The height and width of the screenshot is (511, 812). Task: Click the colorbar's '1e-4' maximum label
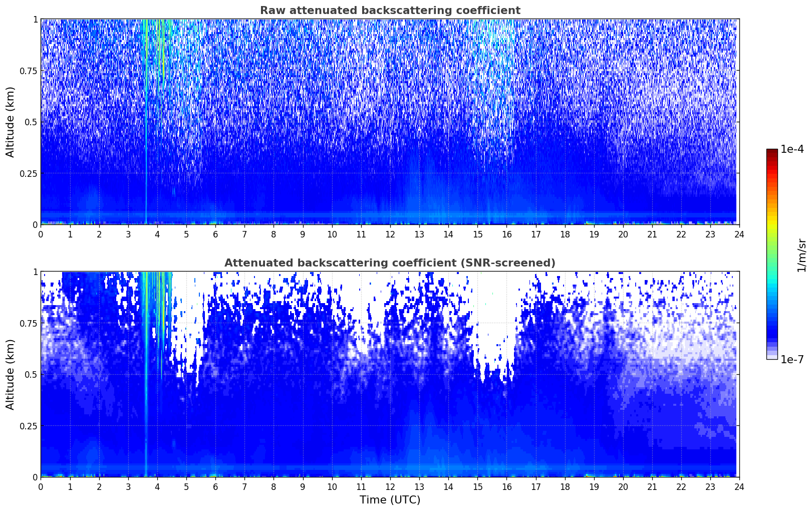792,149
